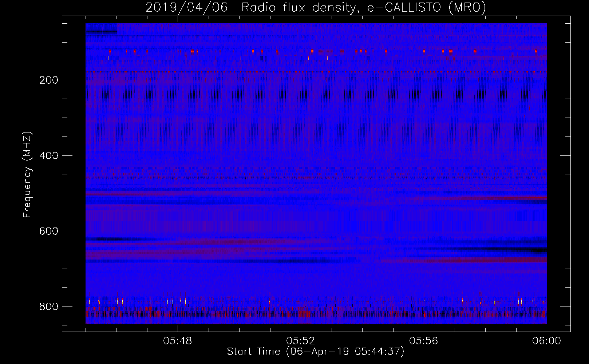Click the 05:48 time tick label

178,341
